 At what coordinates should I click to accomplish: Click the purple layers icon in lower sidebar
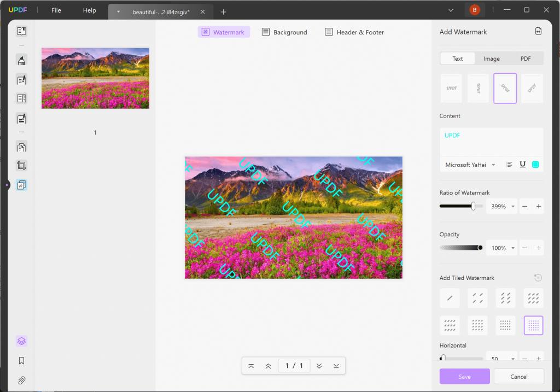click(x=21, y=341)
